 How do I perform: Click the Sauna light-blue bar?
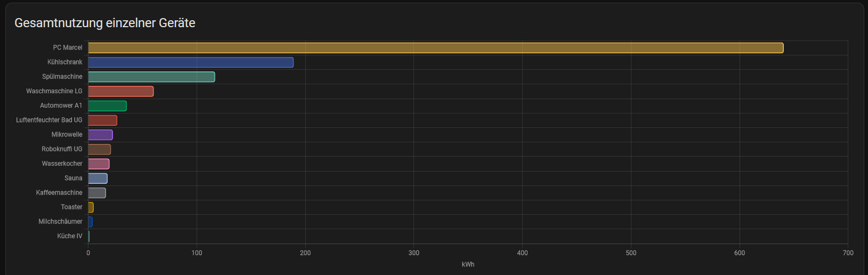point(98,178)
